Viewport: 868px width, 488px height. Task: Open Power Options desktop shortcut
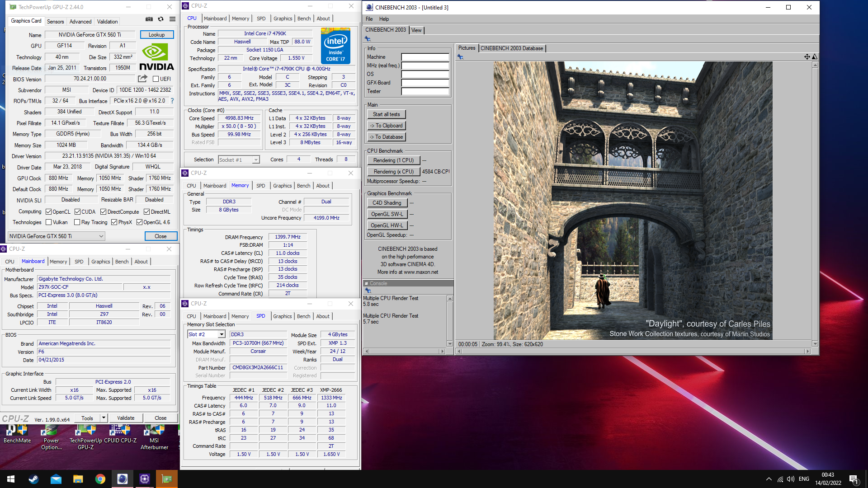click(52, 437)
